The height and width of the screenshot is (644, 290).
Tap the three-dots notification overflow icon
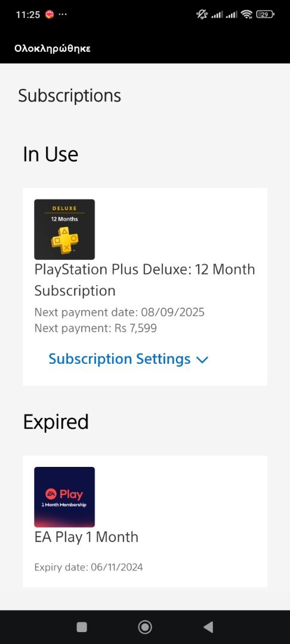[63, 14]
